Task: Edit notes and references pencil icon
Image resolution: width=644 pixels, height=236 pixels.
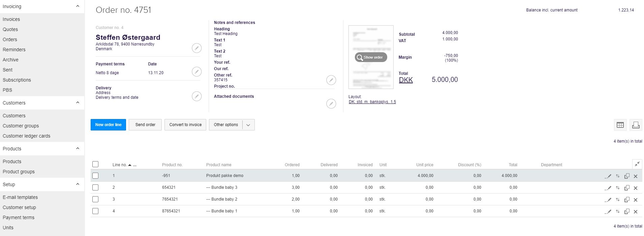Action: tap(331, 80)
